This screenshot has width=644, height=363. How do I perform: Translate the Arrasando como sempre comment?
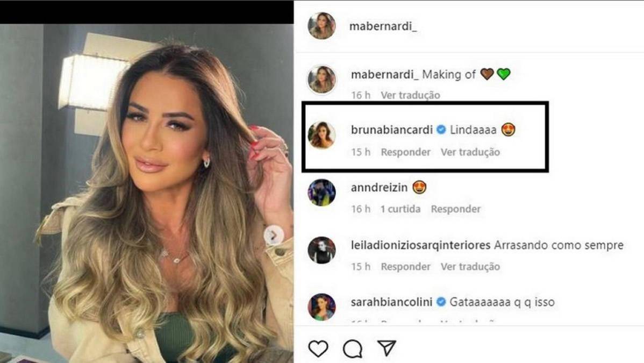[470, 267]
